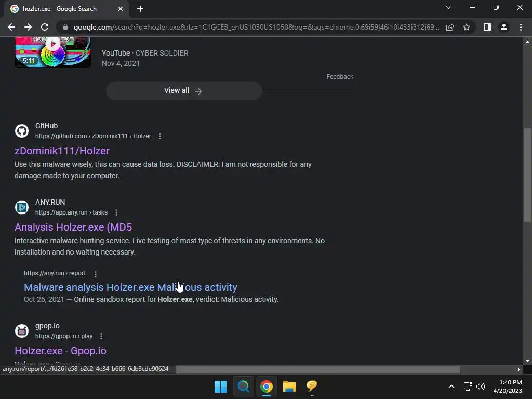Open the Analysis Holzer.exe (MD5 result

pos(73,227)
